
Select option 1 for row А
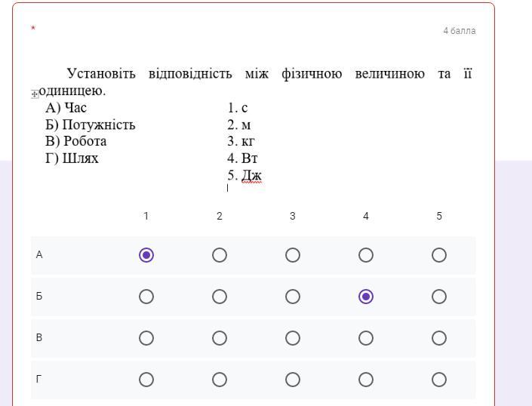(146, 255)
